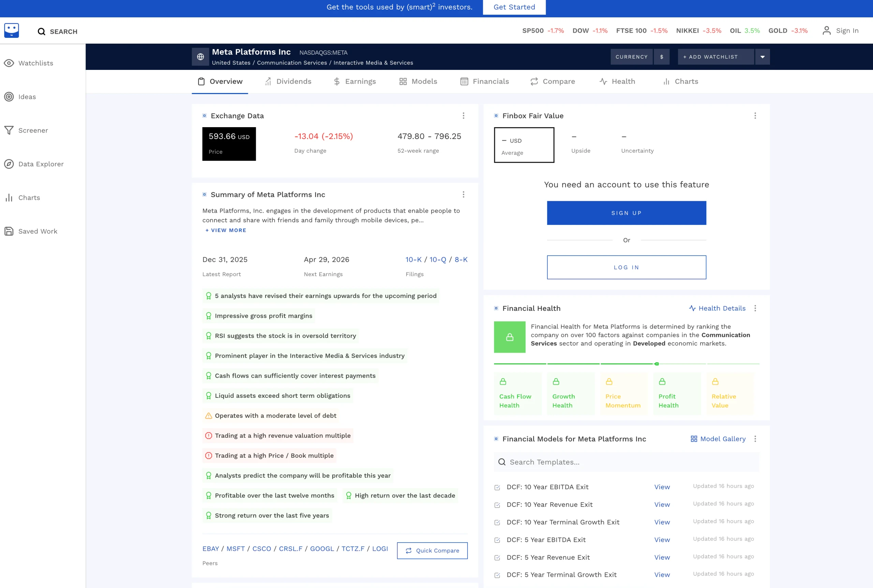The image size is (873, 588).
Task: Open the 10-K filings link
Action: click(x=413, y=259)
